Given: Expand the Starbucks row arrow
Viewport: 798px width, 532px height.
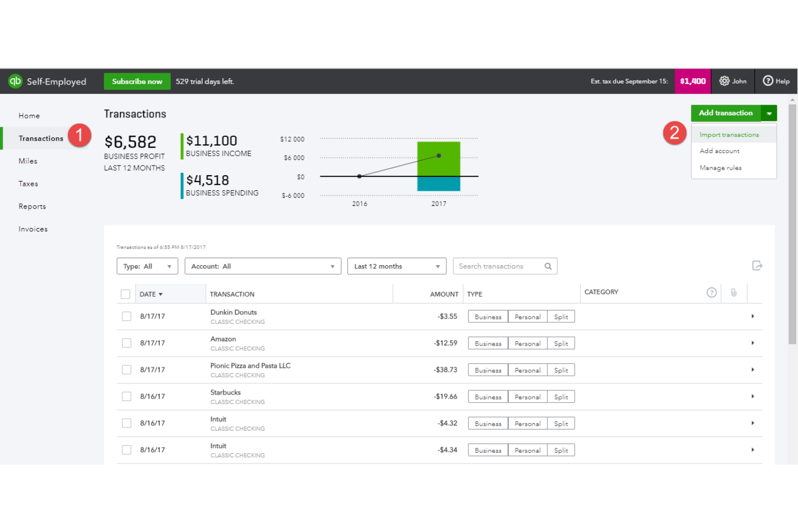Looking at the screenshot, I should pos(753,396).
